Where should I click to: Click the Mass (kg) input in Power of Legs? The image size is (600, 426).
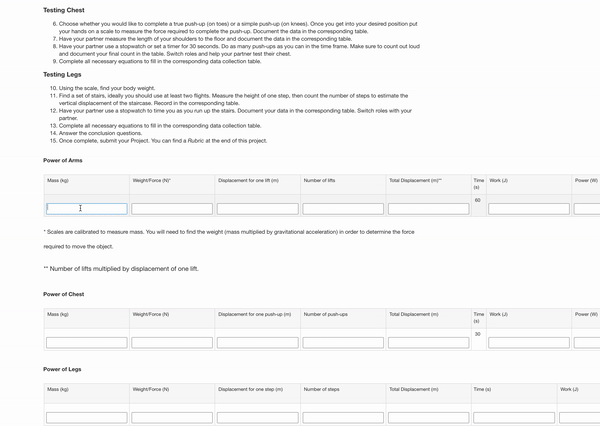pos(87,418)
